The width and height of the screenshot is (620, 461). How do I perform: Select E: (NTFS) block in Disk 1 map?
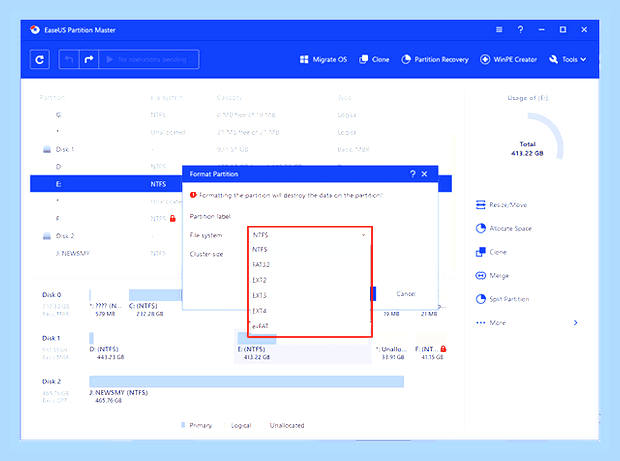pos(302,347)
